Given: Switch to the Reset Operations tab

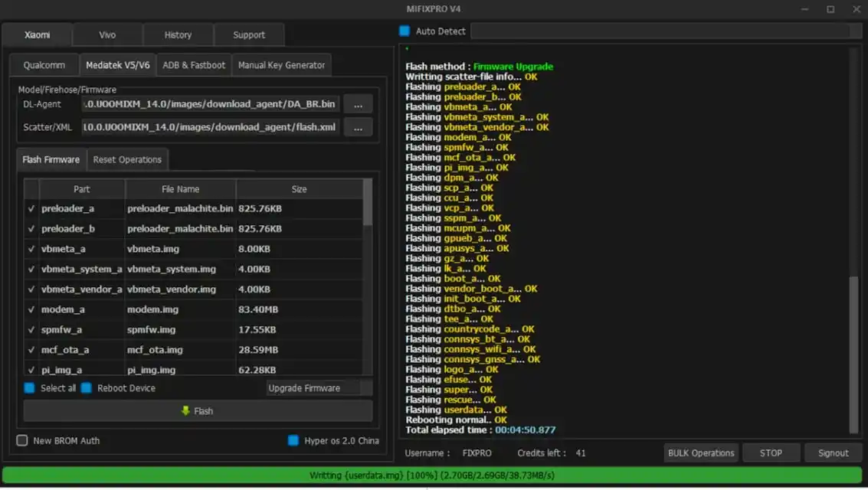Looking at the screenshot, I should tap(127, 159).
